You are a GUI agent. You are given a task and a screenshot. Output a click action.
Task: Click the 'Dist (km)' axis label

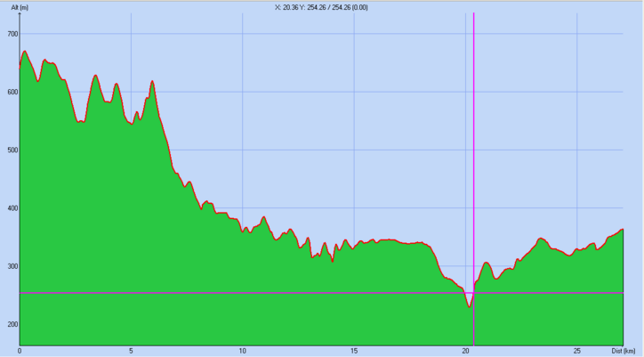624,351
